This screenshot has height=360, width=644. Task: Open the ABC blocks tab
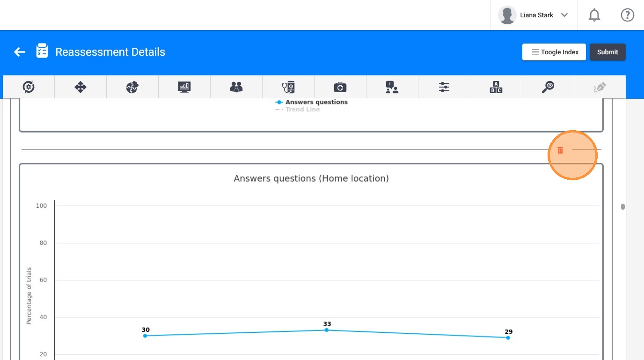coord(496,87)
